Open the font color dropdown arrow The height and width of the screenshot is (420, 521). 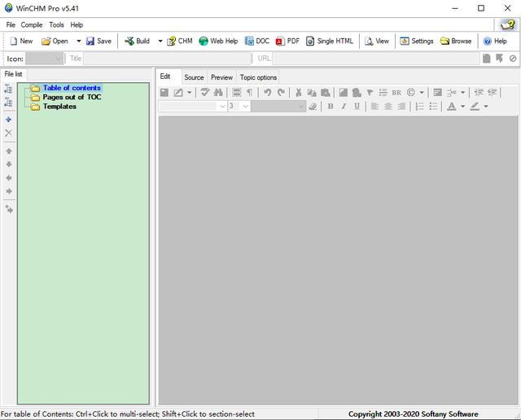click(x=462, y=107)
